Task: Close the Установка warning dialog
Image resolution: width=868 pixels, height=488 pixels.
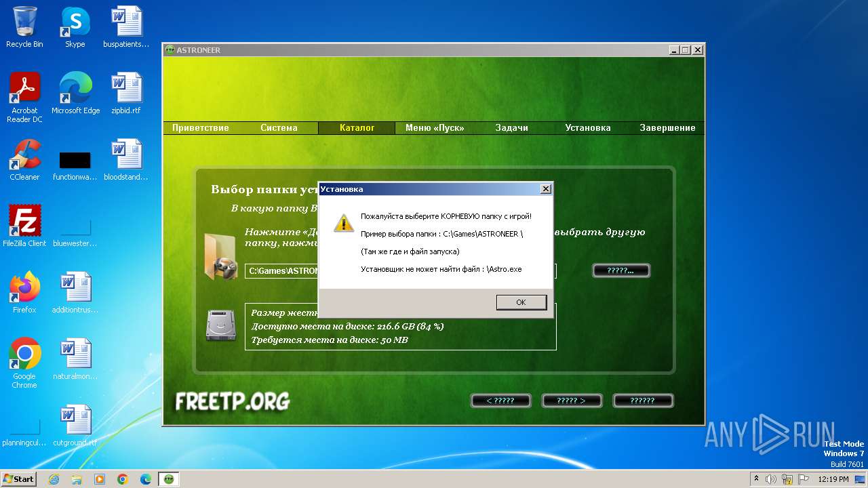Action: (545, 189)
